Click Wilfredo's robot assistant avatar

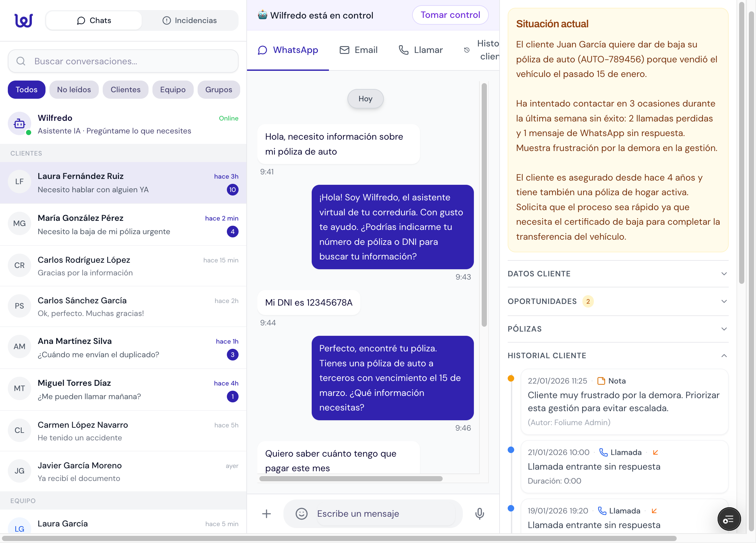click(19, 124)
